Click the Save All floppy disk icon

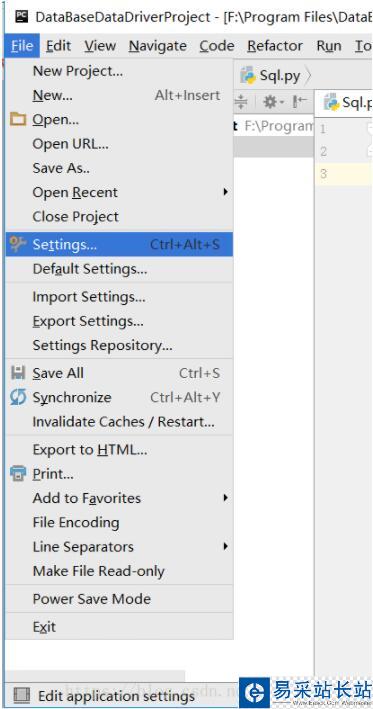[18, 373]
